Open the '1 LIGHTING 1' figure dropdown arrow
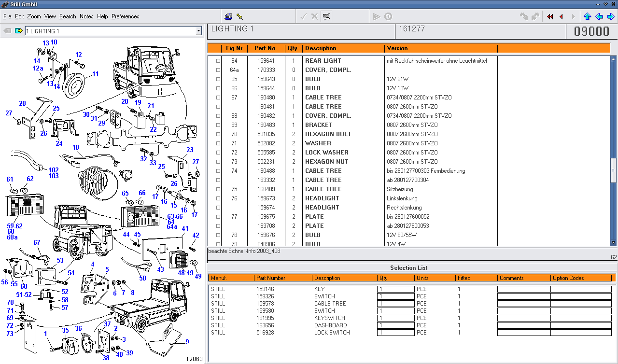 [198, 31]
